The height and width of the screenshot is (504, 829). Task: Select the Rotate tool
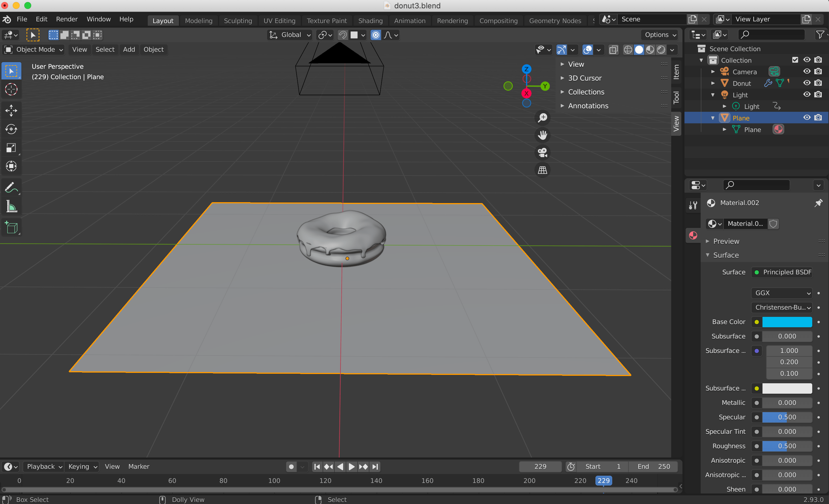[x=11, y=129]
